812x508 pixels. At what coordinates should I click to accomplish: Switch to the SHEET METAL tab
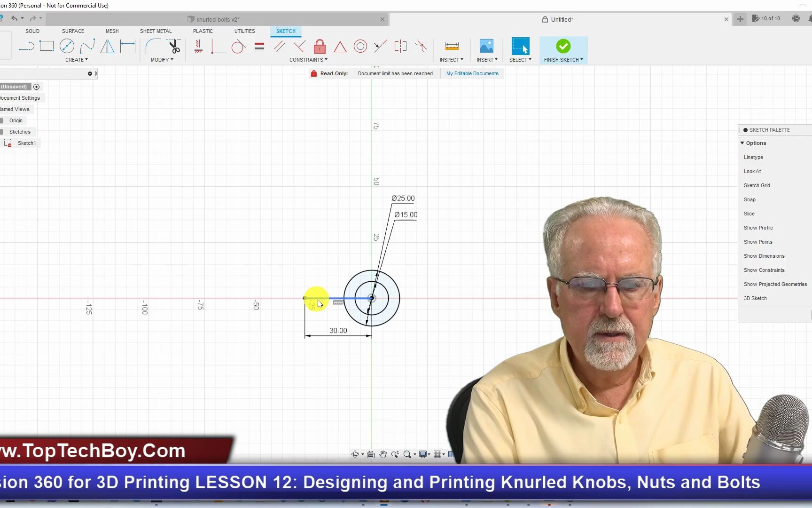click(156, 31)
